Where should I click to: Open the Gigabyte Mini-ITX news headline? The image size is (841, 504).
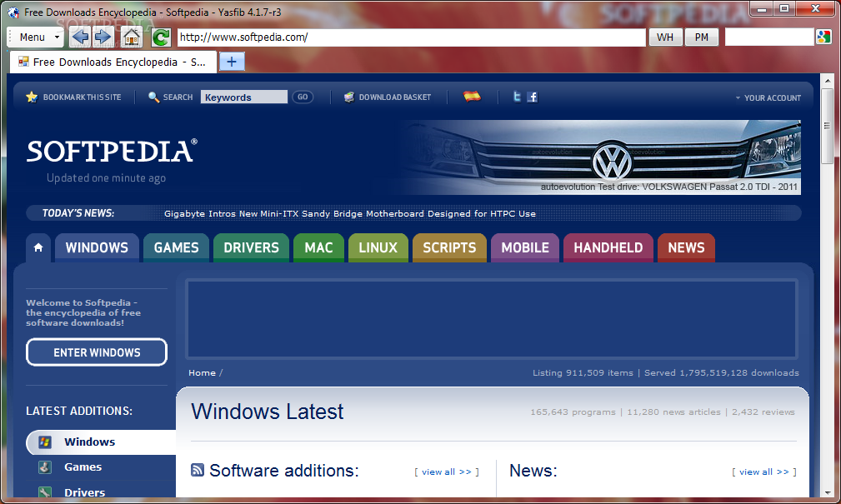point(350,213)
